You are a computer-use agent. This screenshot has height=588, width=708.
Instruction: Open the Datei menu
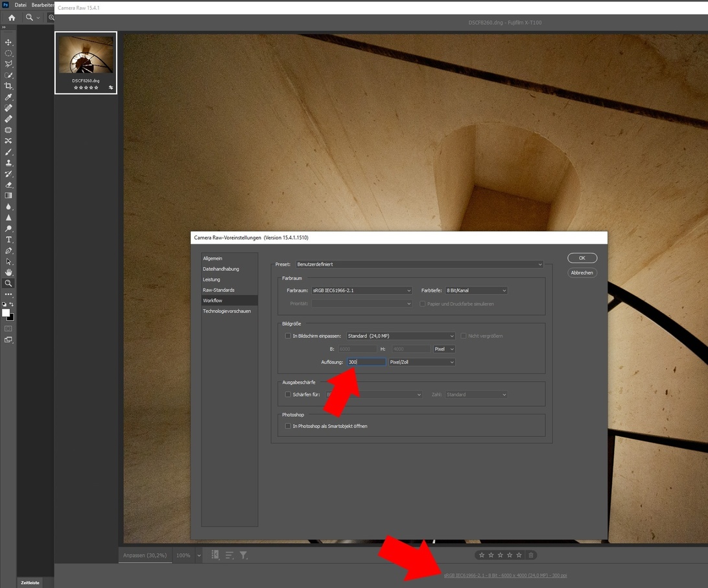20,5
